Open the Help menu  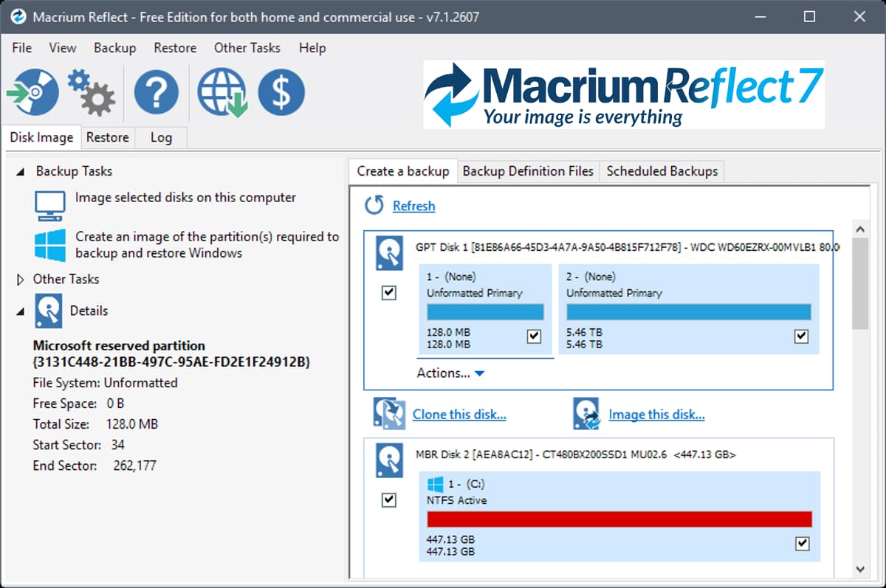pos(312,47)
